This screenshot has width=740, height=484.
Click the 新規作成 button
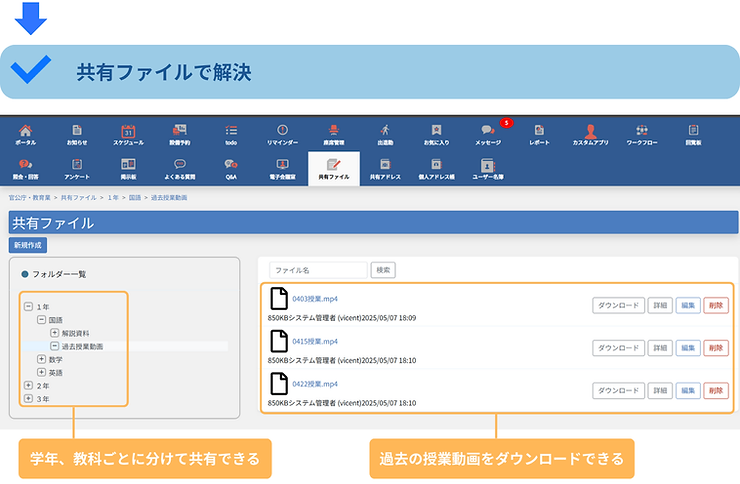pos(28,245)
